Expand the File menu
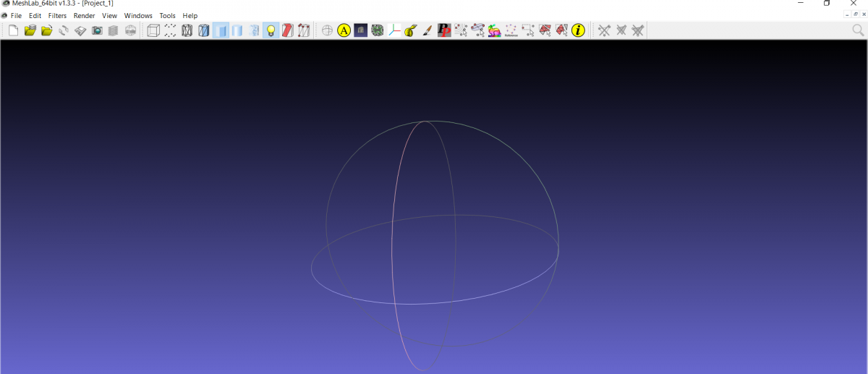This screenshot has height=374, width=868. 16,16
